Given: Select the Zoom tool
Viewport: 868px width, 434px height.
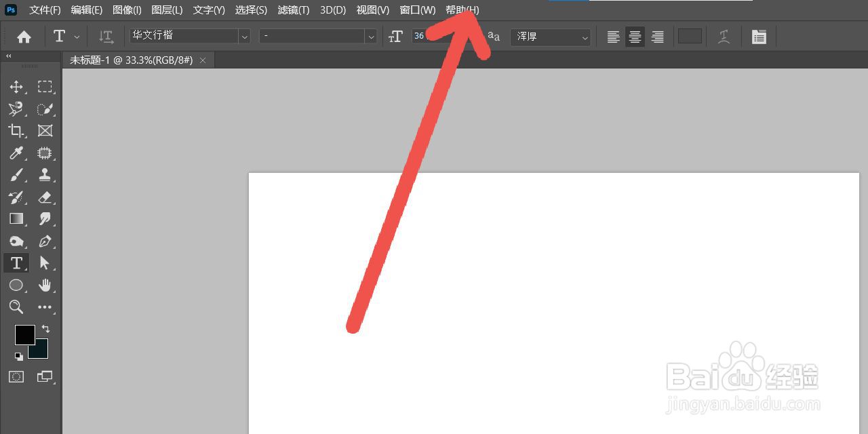Looking at the screenshot, I should click(x=16, y=307).
